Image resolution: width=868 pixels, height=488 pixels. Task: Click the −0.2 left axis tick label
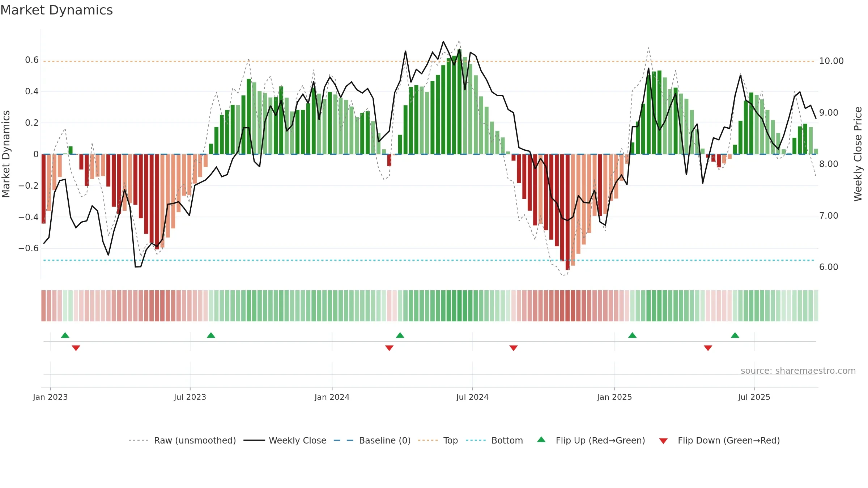[x=29, y=186]
